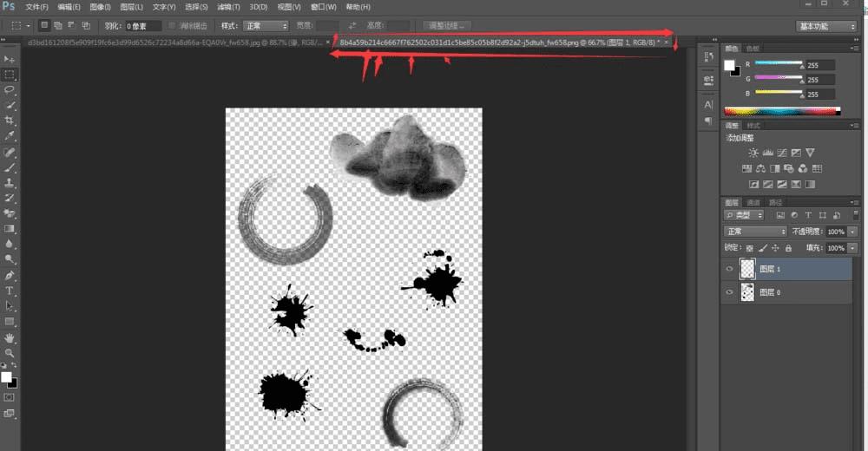868x451 pixels.
Task: Select the Clone Stamp tool
Action: point(10,183)
